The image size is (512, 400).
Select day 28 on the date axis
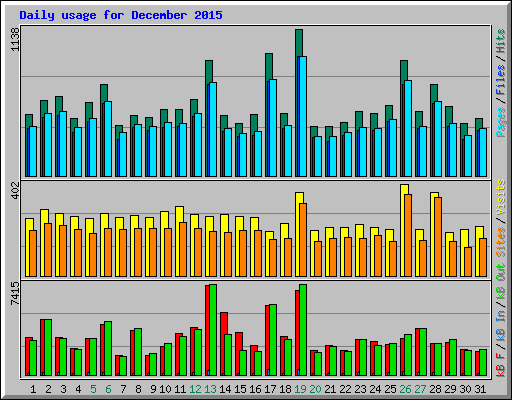point(435,389)
